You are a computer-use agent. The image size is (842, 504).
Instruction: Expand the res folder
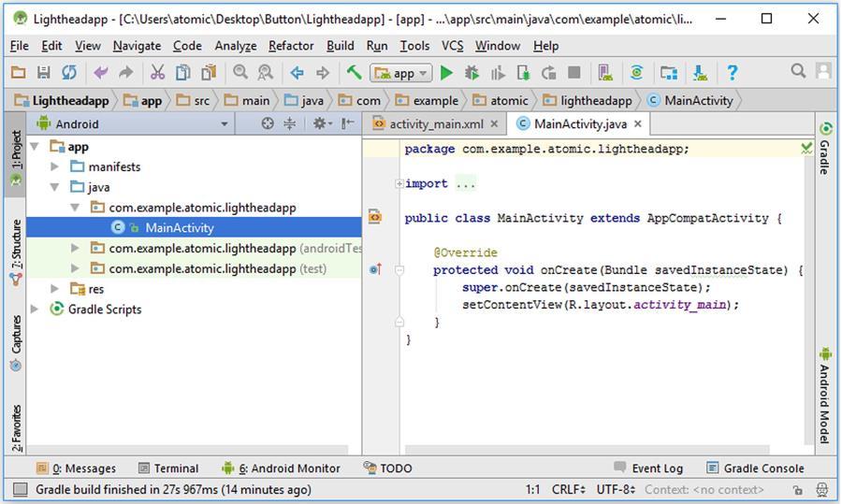tap(54, 289)
